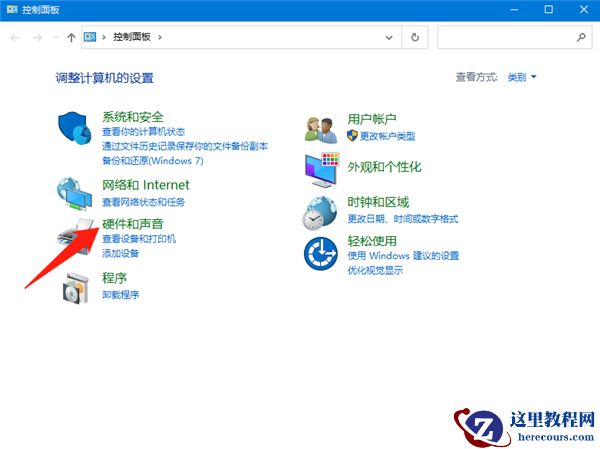Expand address bar history dropdown
Screen dimensions: 600x449
(389, 38)
